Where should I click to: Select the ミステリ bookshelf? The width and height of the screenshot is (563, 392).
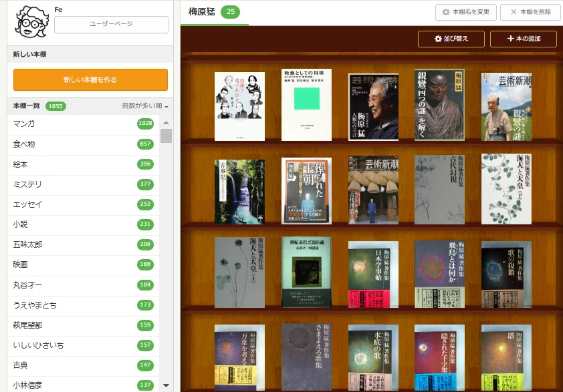[83, 184]
